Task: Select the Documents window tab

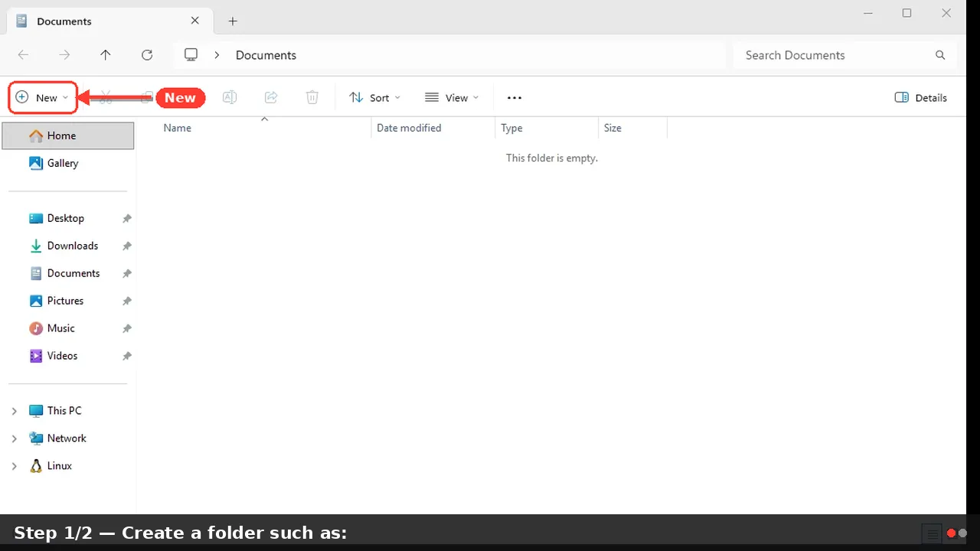Action: coord(108,21)
